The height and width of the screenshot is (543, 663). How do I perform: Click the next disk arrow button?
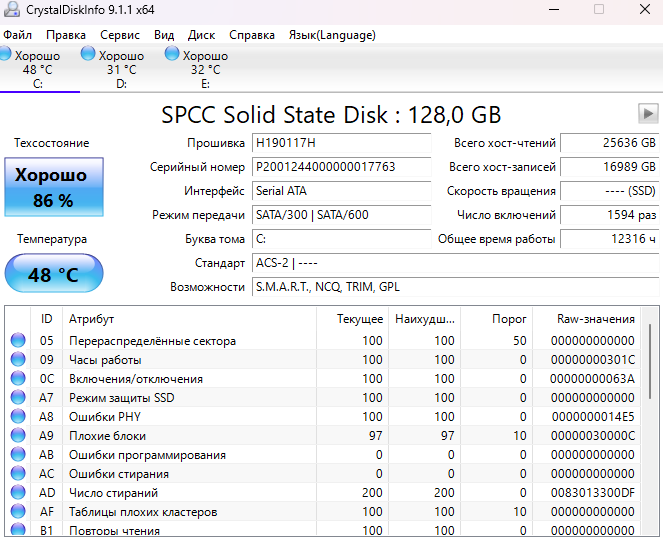648,114
